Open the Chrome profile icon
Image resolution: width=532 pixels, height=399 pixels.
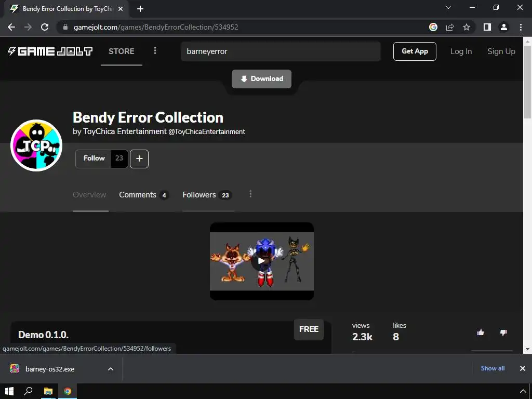pyautogui.click(x=504, y=27)
